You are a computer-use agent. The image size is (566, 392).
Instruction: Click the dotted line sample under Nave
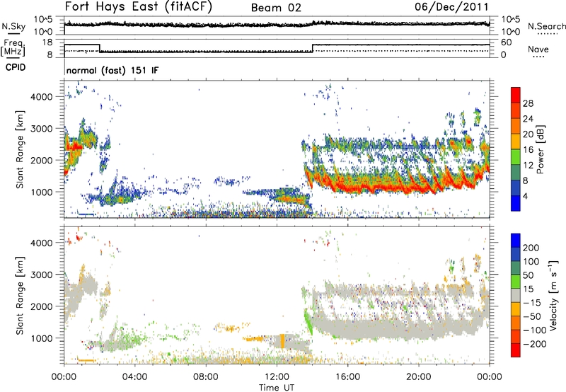(x=538, y=57)
